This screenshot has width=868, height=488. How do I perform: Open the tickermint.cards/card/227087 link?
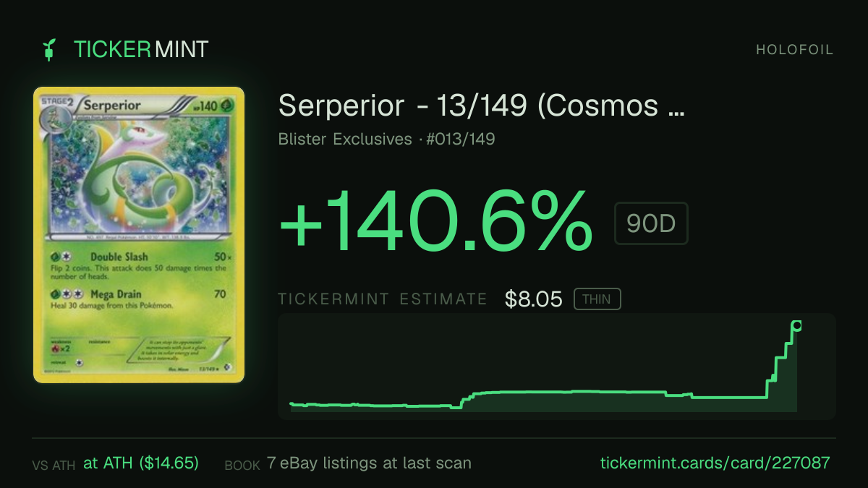coord(715,463)
